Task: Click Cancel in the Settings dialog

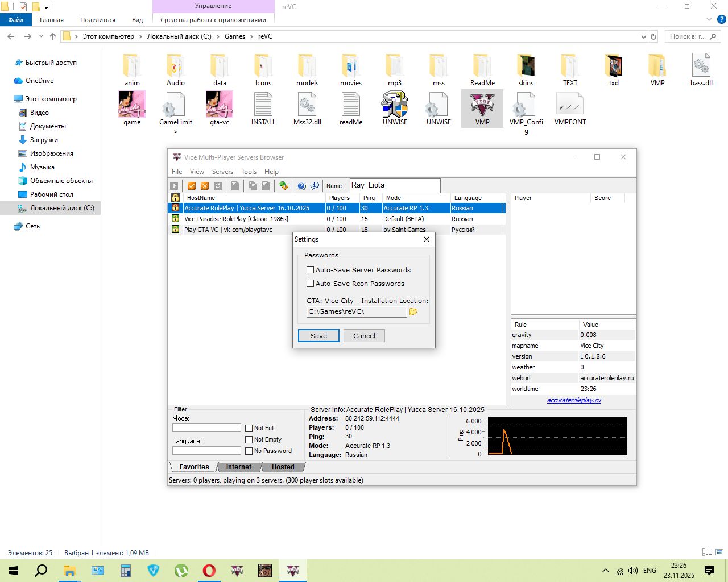Action: (x=364, y=336)
